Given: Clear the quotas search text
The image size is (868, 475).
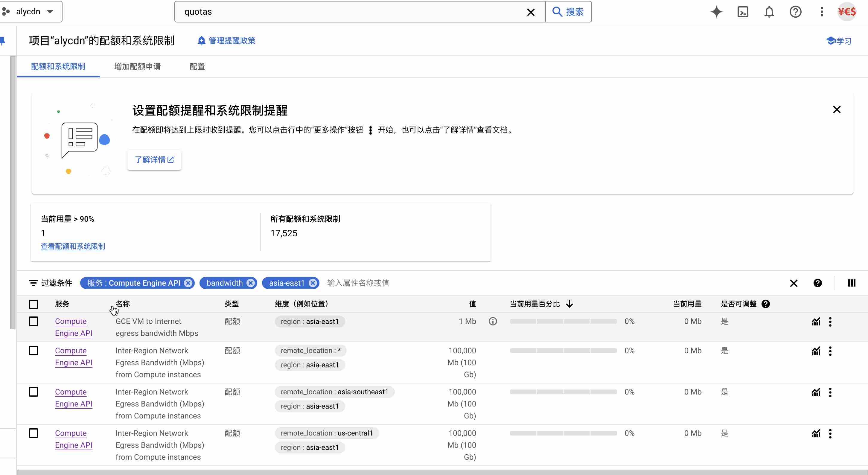Looking at the screenshot, I should [531, 12].
